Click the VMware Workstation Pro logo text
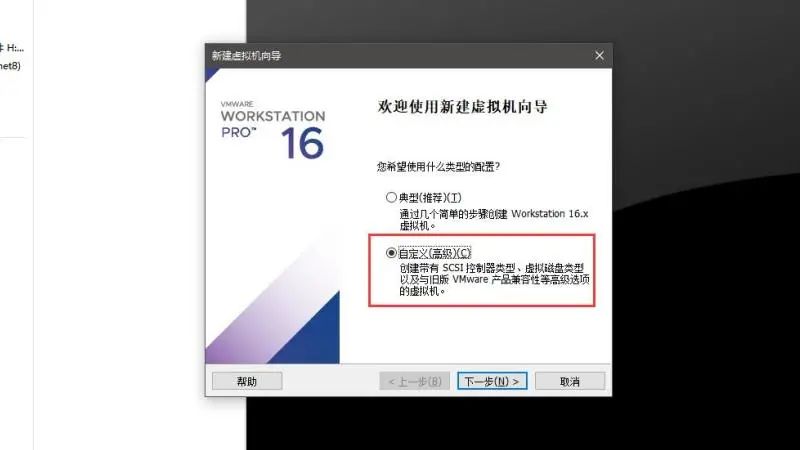 click(x=272, y=120)
